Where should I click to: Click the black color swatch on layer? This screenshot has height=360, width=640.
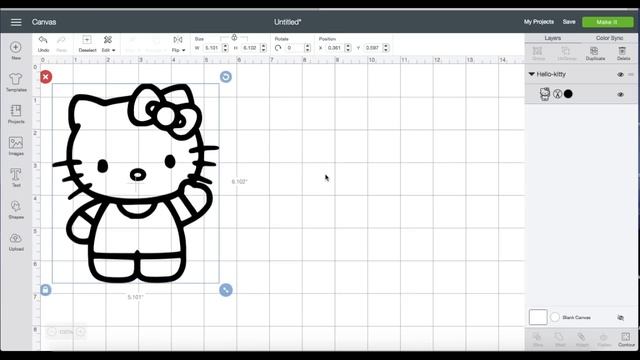click(x=568, y=94)
